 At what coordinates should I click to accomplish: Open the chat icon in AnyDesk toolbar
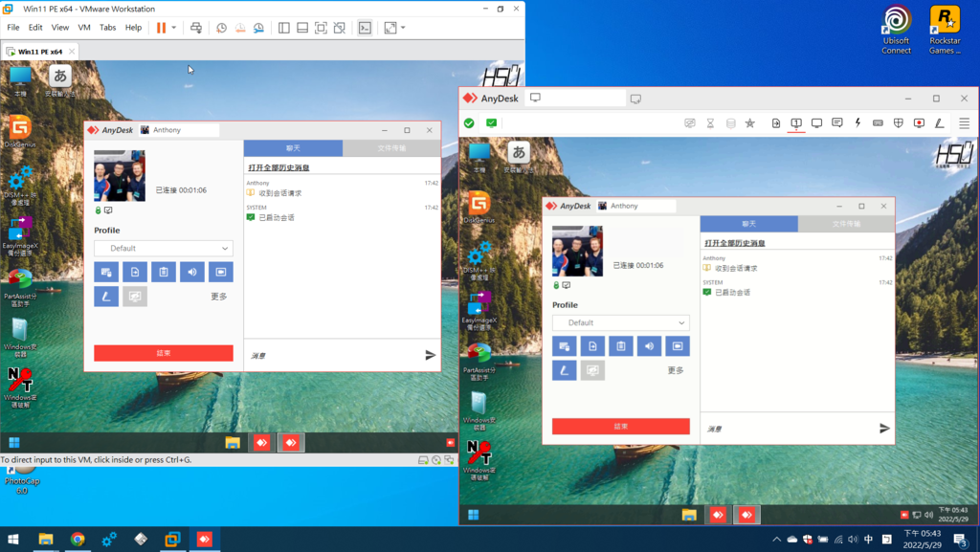(x=837, y=123)
